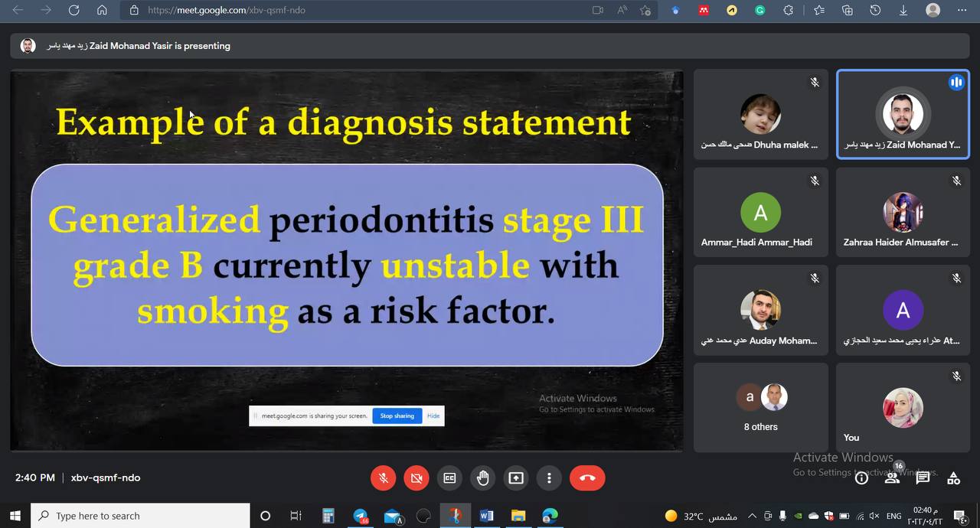Click the Present now screen share icon
The height and width of the screenshot is (528, 980).
pyautogui.click(x=516, y=478)
